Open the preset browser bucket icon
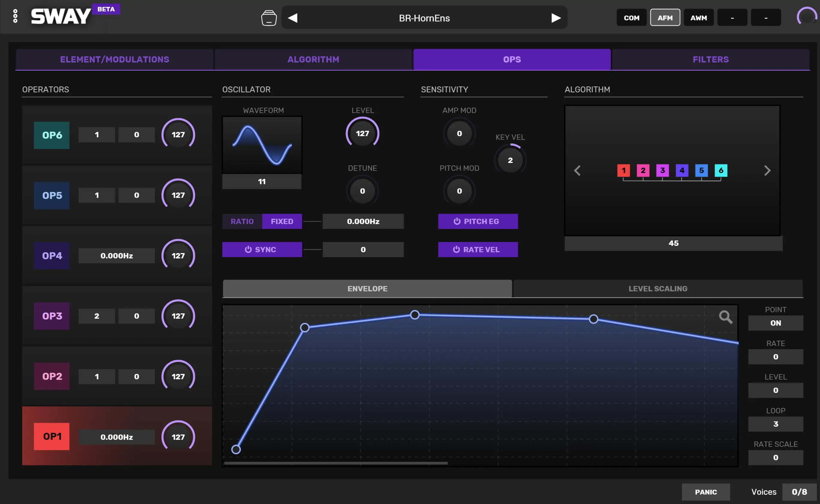This screenshot has height=504, width=820. (269, 18)
